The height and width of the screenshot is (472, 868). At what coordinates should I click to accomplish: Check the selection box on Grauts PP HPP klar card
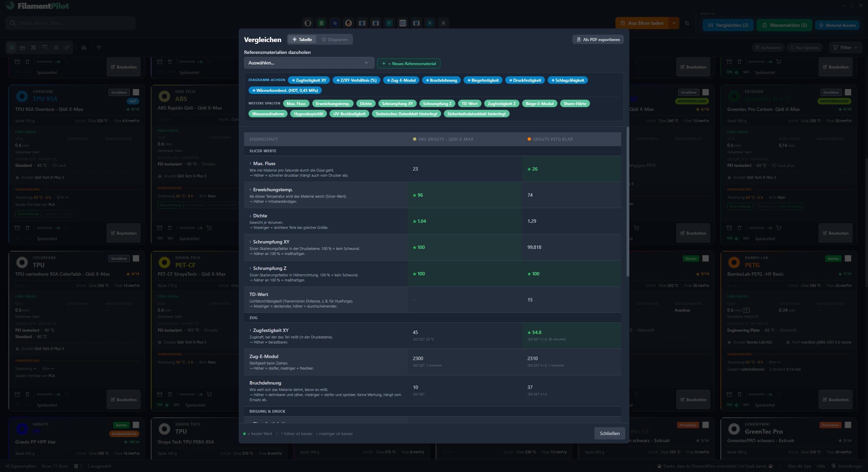136,425
